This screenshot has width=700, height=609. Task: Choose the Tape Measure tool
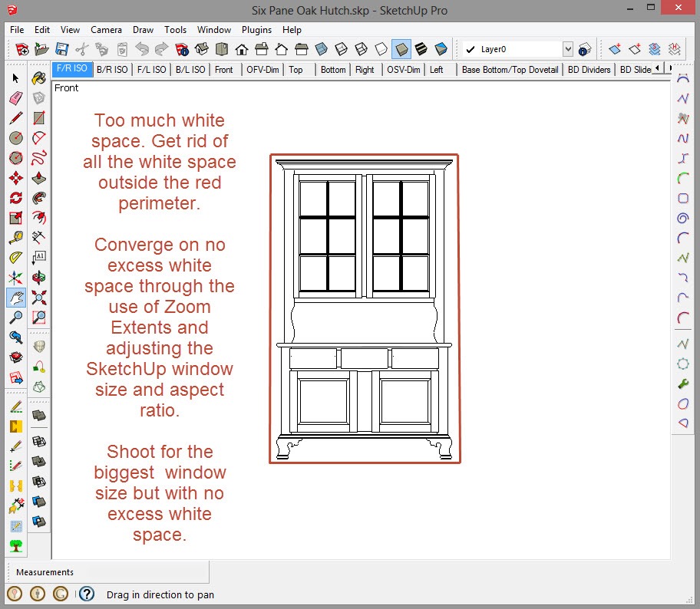pyautogui.click(x=15, y=238)
